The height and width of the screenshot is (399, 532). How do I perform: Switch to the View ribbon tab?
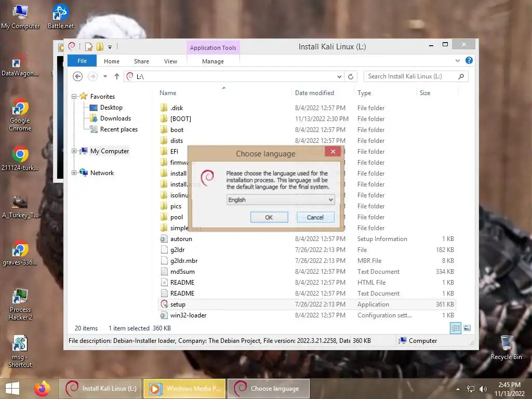point(170,61)
